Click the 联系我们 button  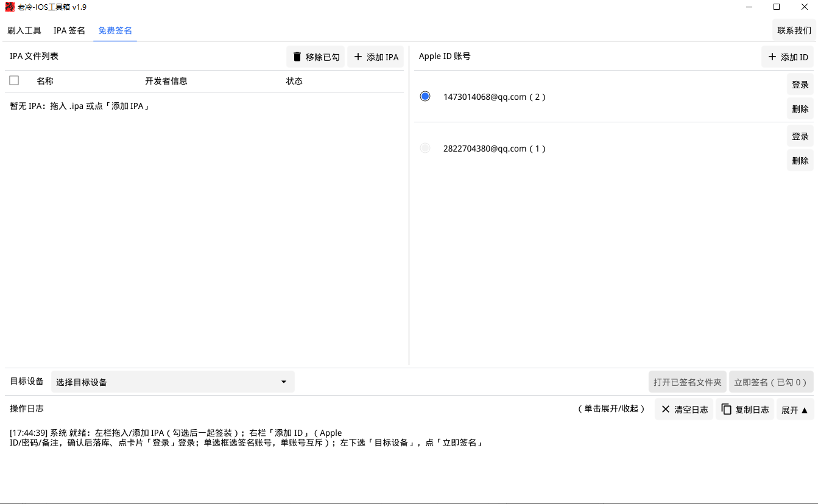pyautogui.click(x=794, y=30)
